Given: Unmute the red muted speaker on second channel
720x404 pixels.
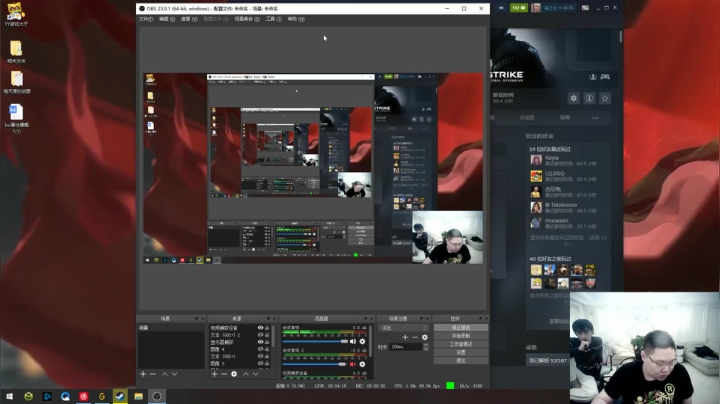Looking at the screenshot, I should click(353, 364).
